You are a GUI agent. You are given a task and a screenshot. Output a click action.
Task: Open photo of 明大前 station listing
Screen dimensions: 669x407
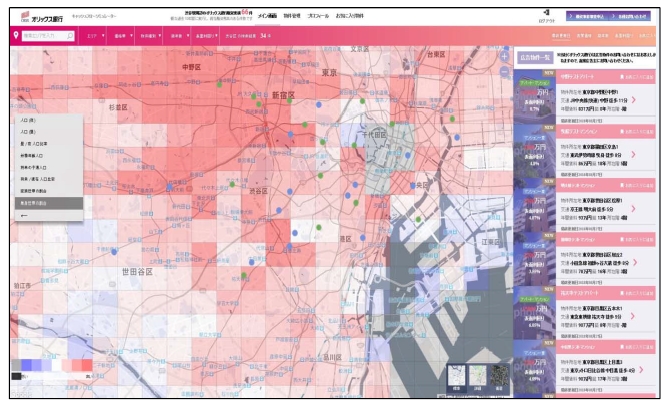point(534,205)
